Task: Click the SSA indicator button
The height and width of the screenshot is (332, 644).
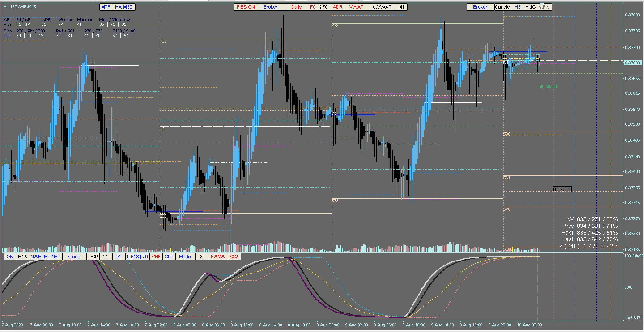Action: (x=234, y=257)
